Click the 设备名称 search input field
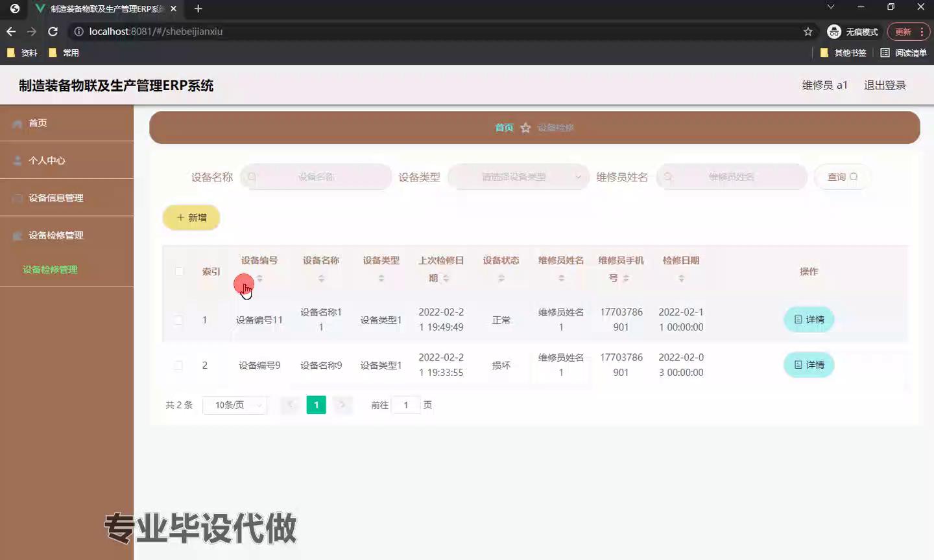934x560 pixels. [x=316, y=177]
